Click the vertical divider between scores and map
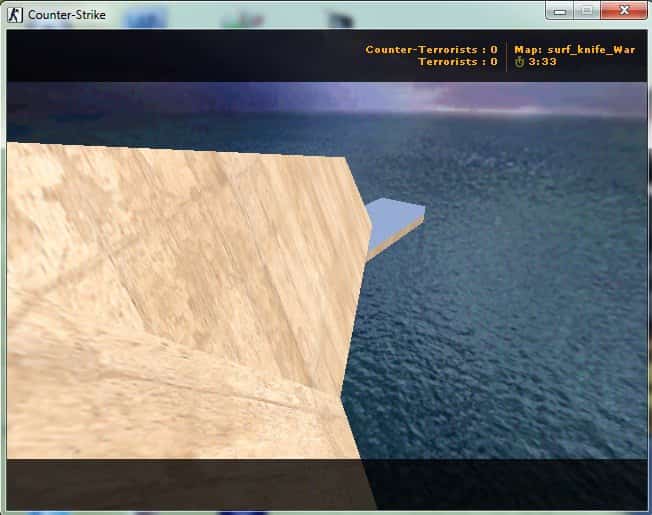This screenshot has height=515, width=652. tap(506, 56)
